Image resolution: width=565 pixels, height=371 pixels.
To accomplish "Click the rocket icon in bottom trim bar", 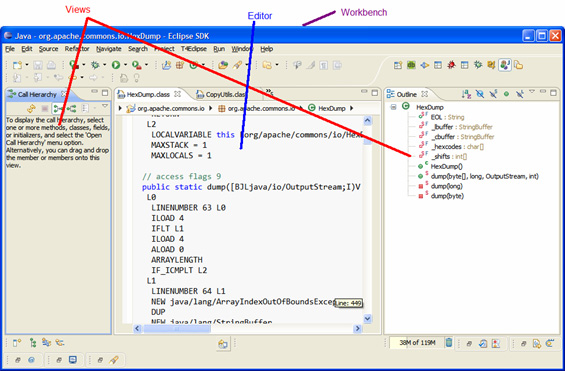I will (114, 359).
